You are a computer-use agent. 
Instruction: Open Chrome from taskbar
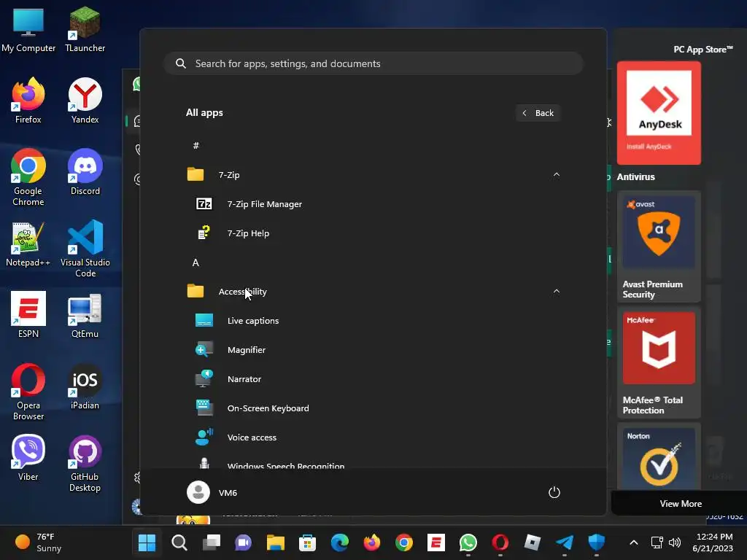point(404,542)
